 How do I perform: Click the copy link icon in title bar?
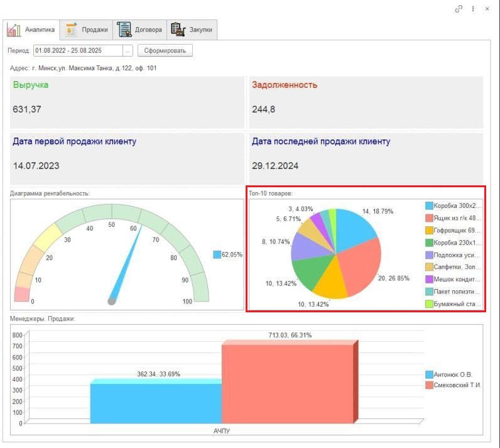coord(459,9)
